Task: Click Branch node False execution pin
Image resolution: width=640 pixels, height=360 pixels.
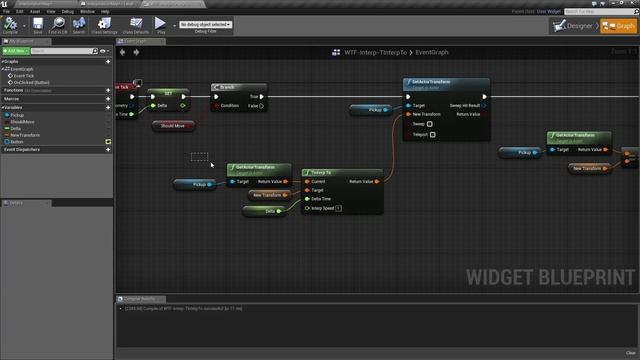Action: [x=262, y=106]
